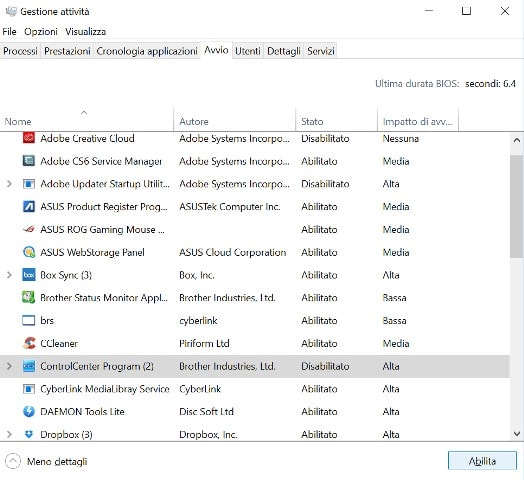
Task: Select the ASUS WebStorage Panel name
Action: (x=92, y=252)
